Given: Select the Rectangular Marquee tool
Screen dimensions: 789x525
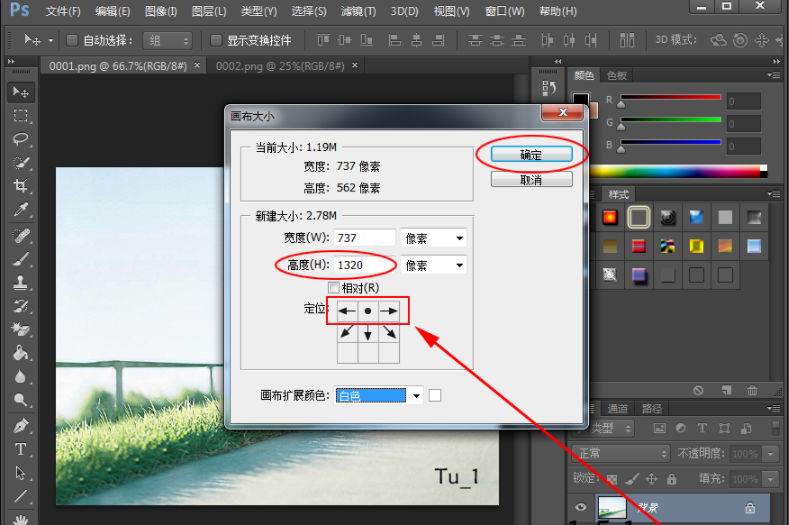Looking at the screenshot, I should [20, 115].
